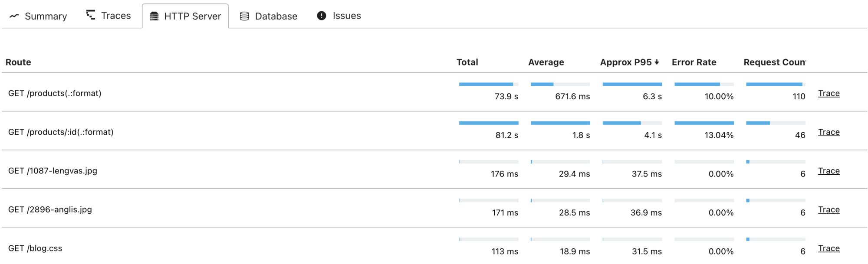Click the Database tab cylinder icon
The image size is (868, 264).
[244, 16]
